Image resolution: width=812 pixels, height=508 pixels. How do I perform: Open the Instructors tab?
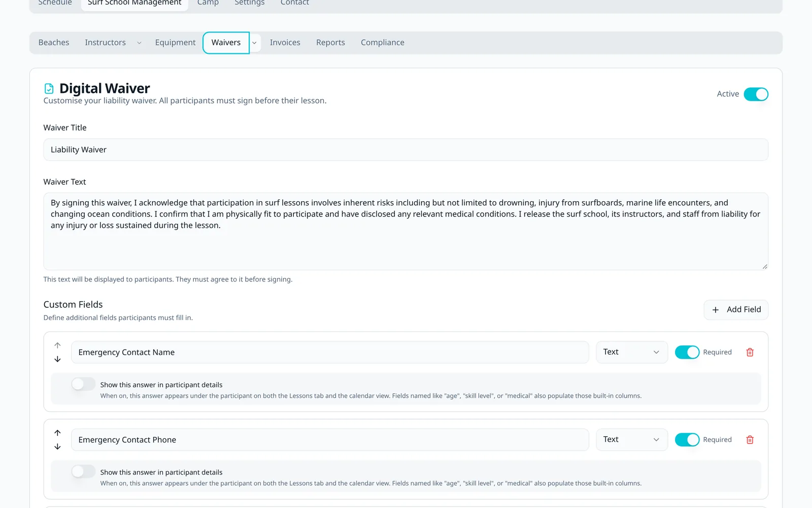[106, 43]
